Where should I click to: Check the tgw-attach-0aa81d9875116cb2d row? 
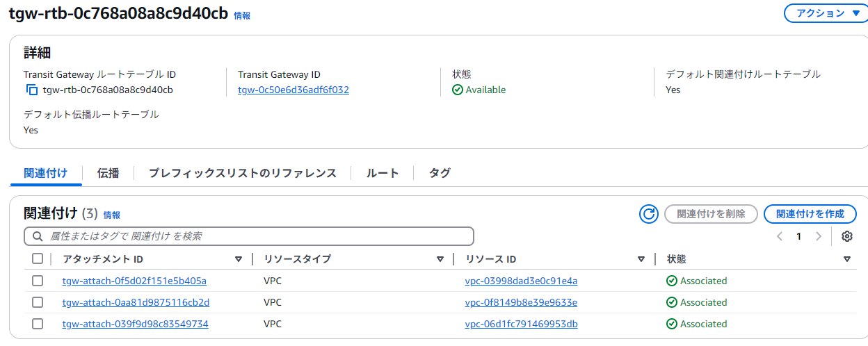click(x=38, y=302)
